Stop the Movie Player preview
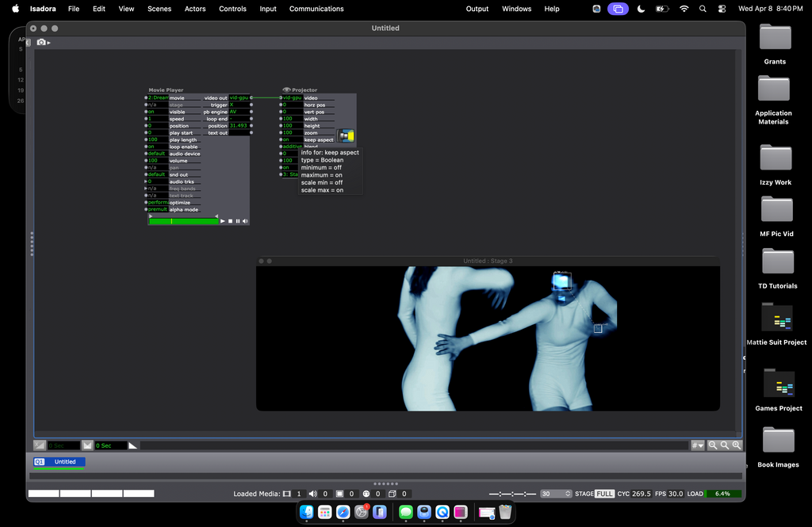Viewport: 812px width, 527px height. 230,221
